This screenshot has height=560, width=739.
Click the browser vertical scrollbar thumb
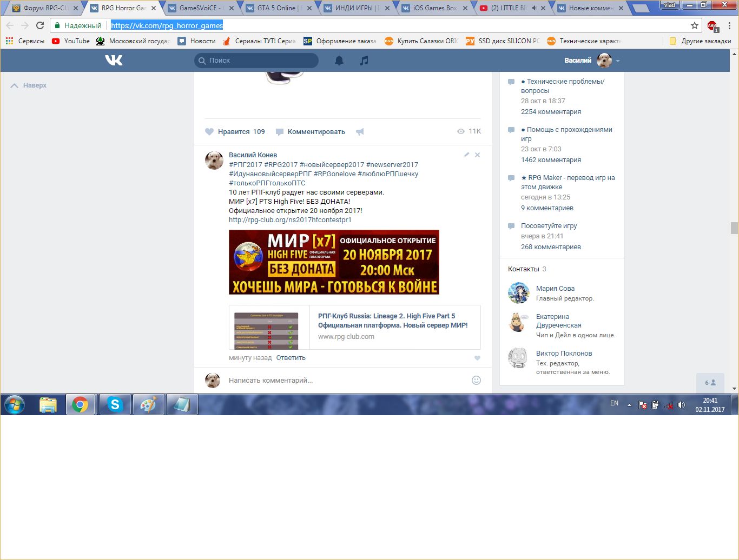(734, 228)
